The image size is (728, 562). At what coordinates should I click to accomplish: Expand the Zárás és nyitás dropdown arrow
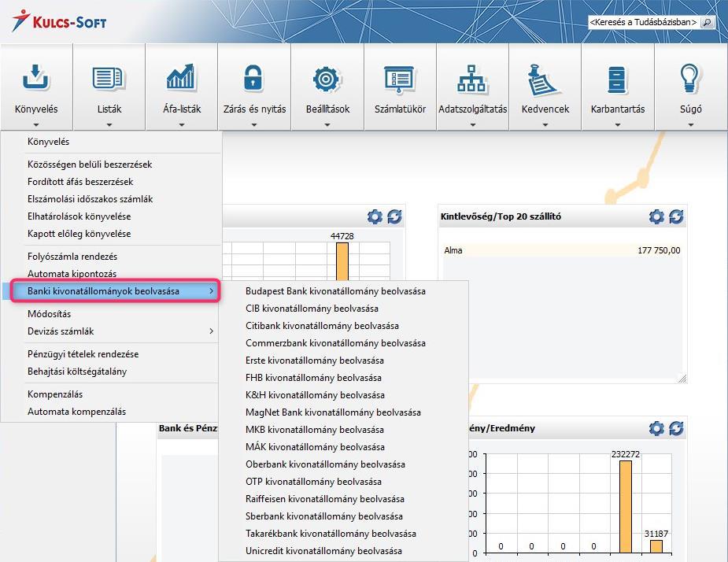click(254, 125)
